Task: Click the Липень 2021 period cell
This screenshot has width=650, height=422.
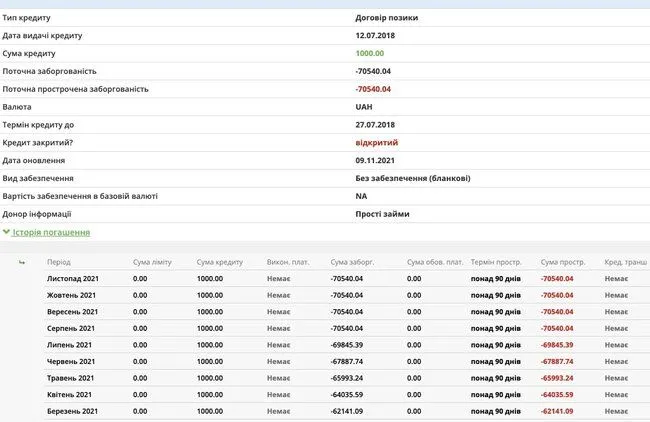Action: 69,345
